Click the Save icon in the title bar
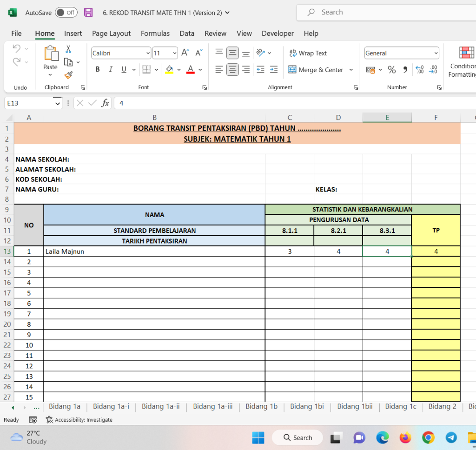This screenshot has width=476, height=450. pos(88,13)
